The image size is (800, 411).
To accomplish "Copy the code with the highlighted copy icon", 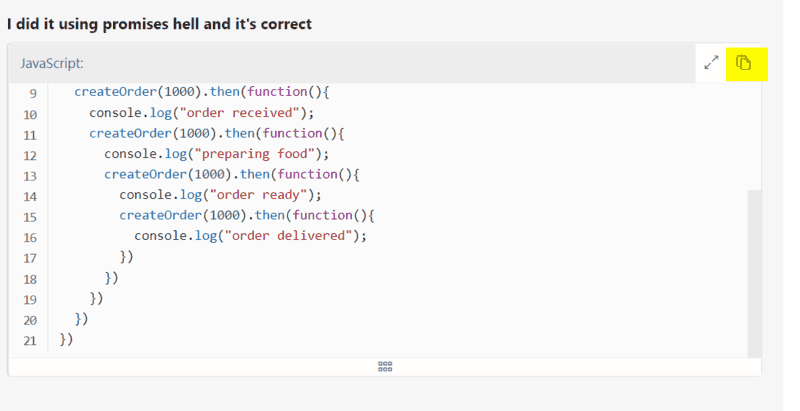I will pyautogui.click(x=743, y=63).
